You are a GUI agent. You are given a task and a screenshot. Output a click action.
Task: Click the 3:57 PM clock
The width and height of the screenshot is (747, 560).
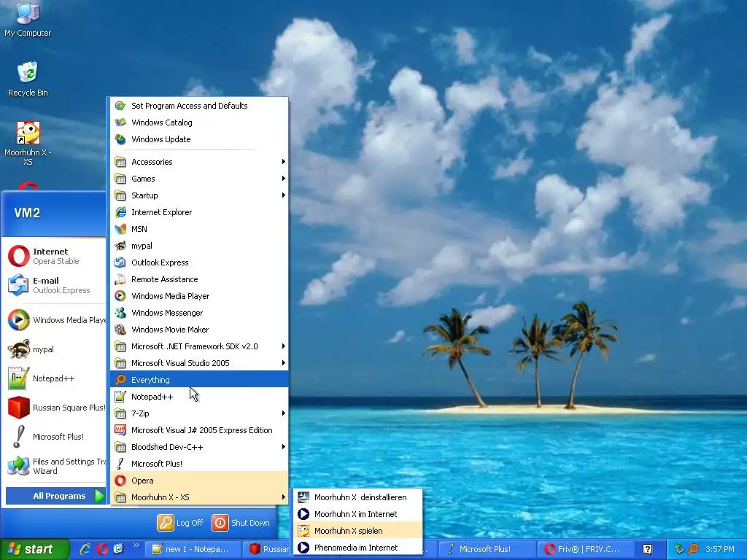tap(720, 549)
